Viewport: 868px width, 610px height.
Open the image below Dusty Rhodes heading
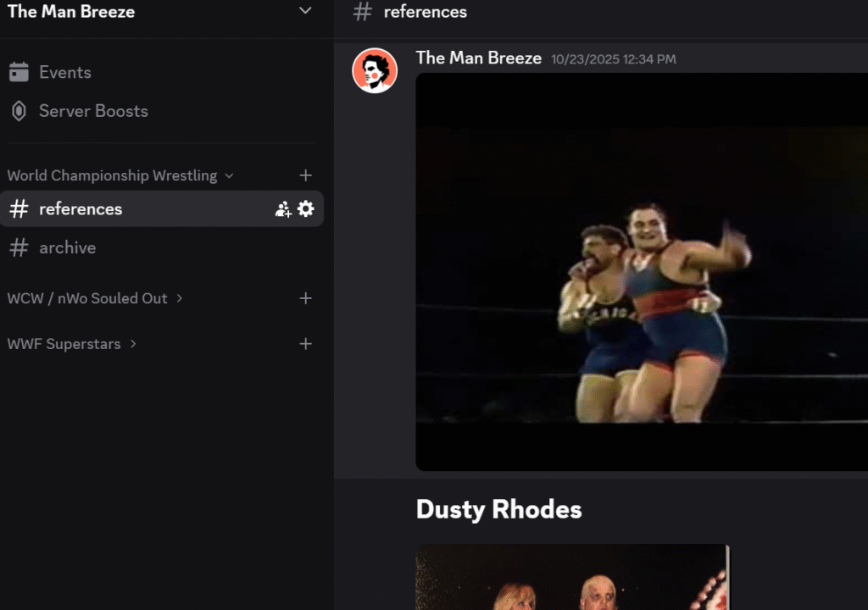(572, 578)
